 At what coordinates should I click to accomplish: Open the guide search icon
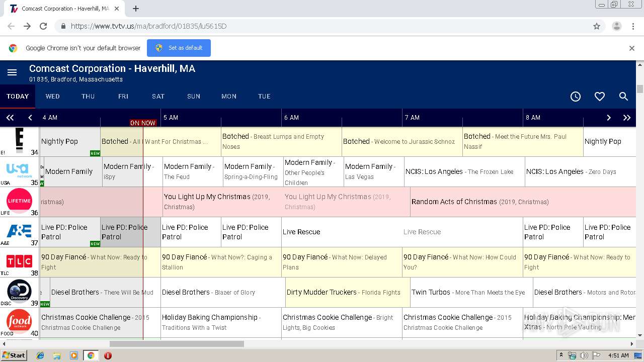tap(624, 97)
